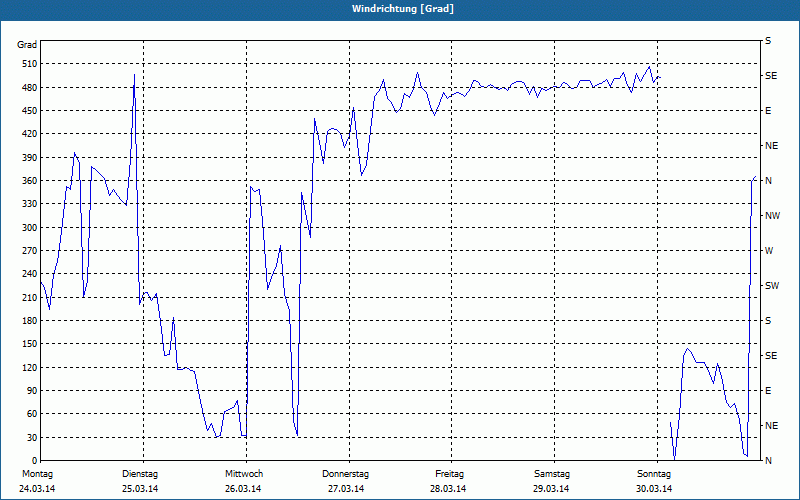
Task: Click the chart title Windrichtung [Grad]
Action: 403,9
